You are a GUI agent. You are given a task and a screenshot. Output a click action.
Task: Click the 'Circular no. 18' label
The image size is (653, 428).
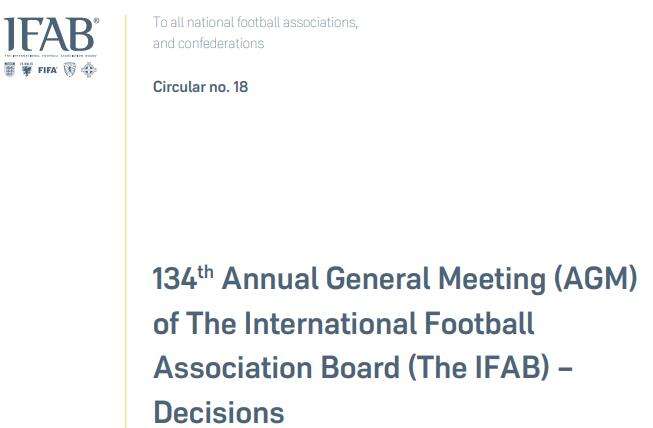(200, 87)
